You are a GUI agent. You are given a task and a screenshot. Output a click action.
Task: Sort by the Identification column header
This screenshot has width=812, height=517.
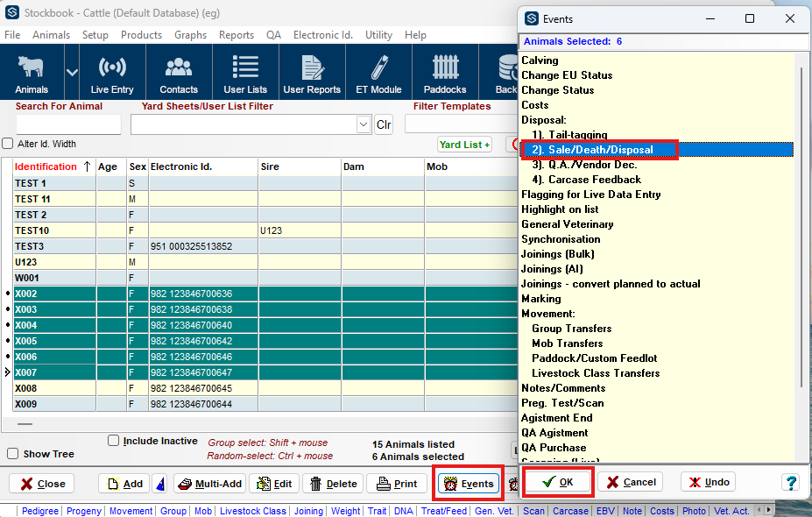click(46, 166)
